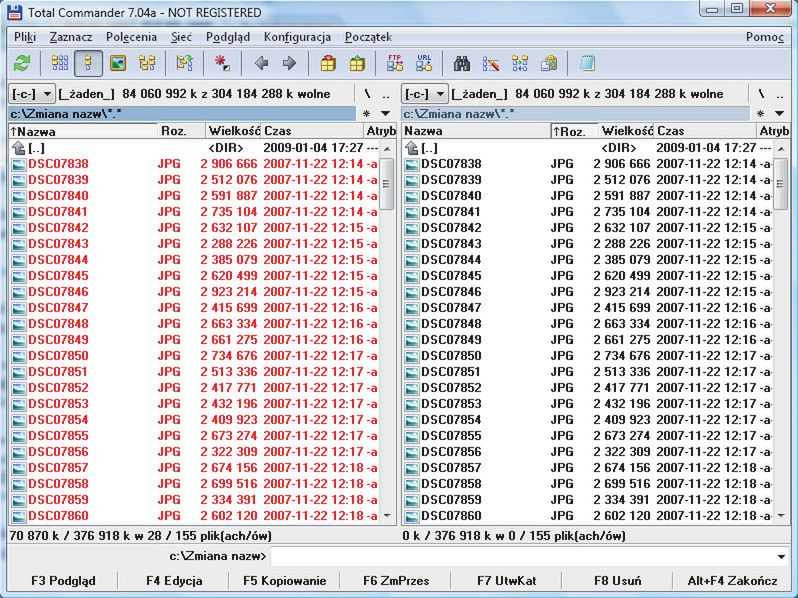798x598 pixels.
Task: Open URL new FTP connection icon
Action: (424, 64)
